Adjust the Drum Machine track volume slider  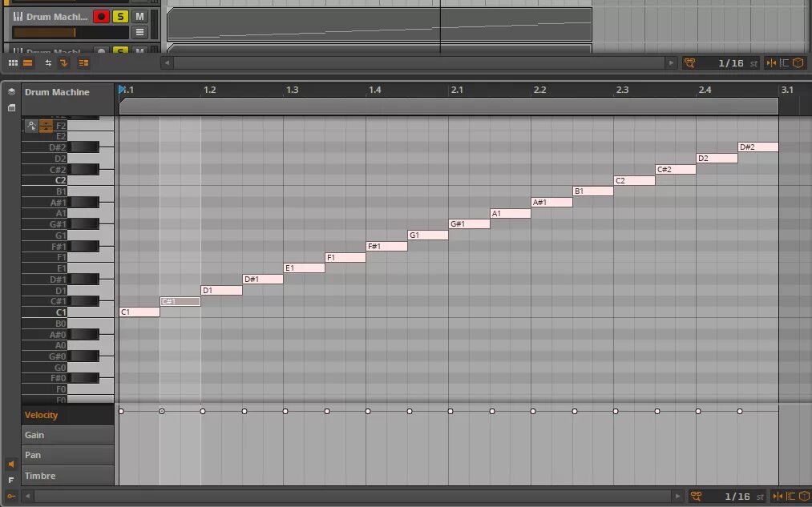(x=71, y=33)
